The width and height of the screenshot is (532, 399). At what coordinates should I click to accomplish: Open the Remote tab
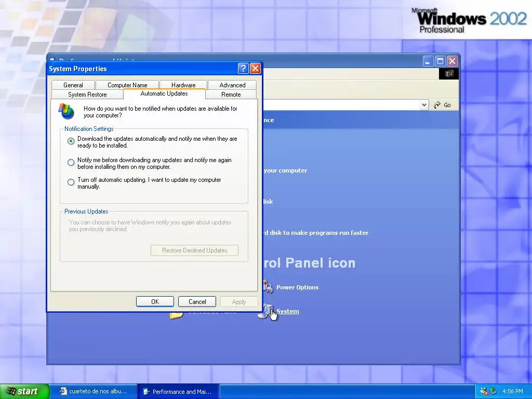coord(231,95)
